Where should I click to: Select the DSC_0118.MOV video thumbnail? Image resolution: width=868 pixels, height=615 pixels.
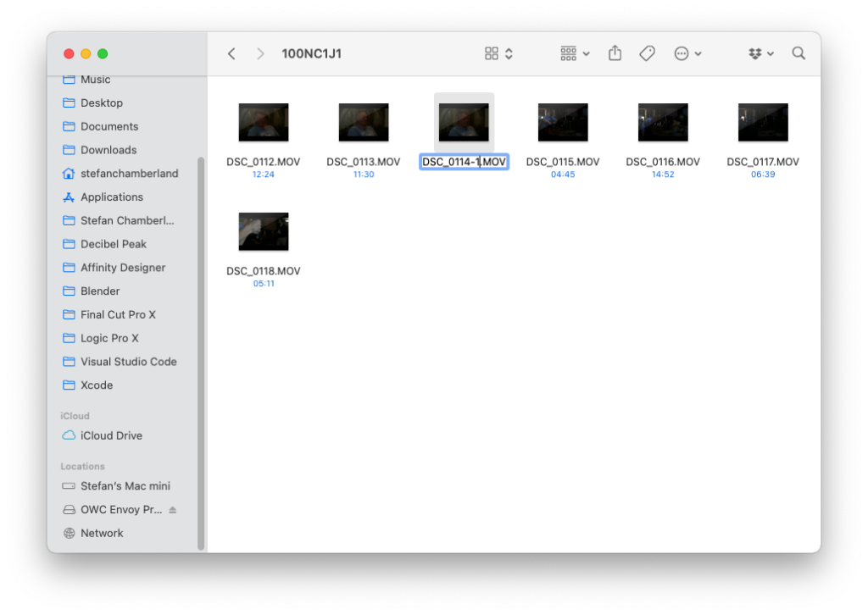[264, 231]
